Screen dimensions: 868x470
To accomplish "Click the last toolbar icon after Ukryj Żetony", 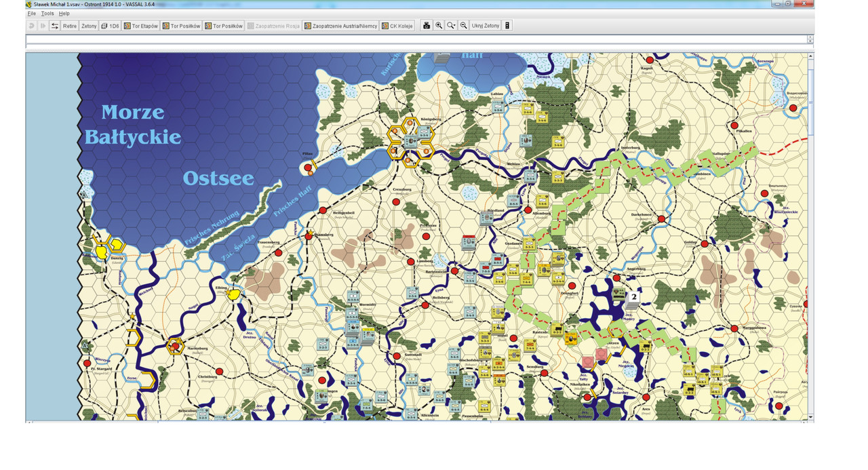I will point(507,26).
